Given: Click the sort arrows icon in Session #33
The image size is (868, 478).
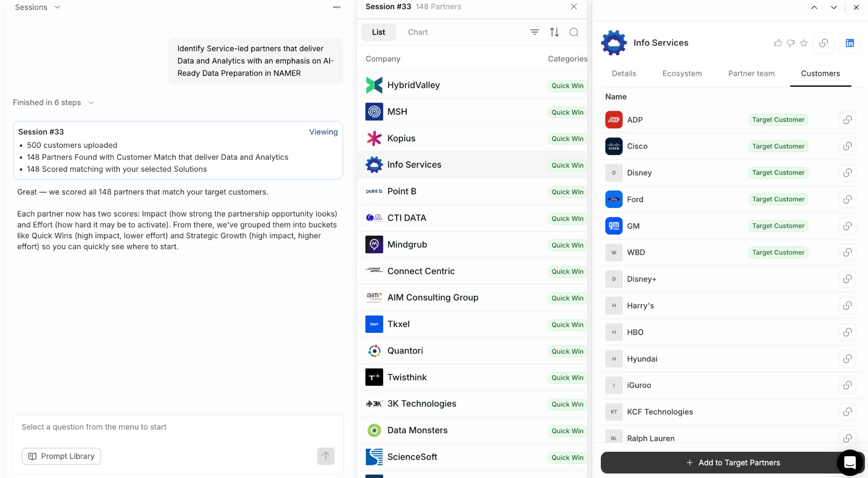Looking at the screenshot, I should [x=554, y=32].
